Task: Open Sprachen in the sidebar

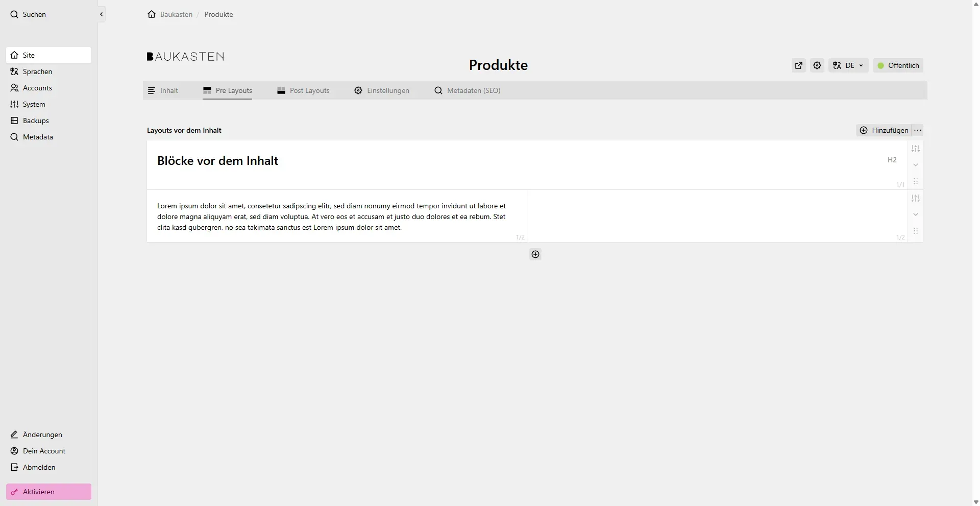Action: 37,71
